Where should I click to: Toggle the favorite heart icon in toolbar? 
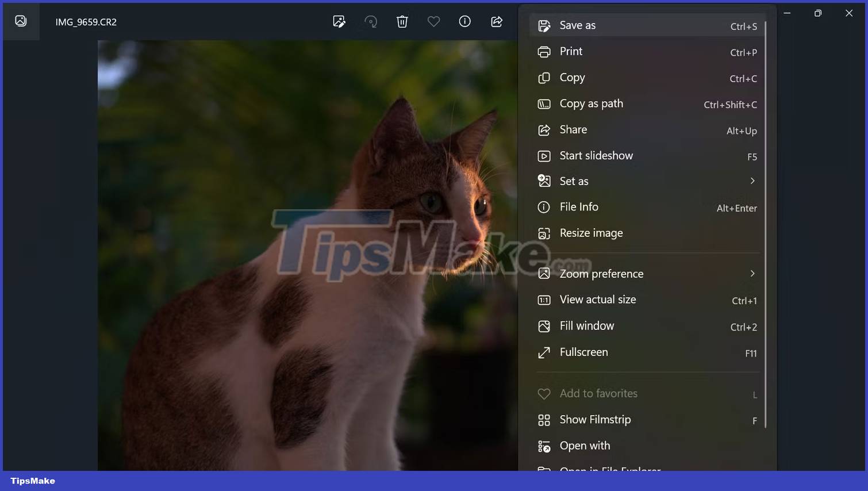[x=433, y=22]
